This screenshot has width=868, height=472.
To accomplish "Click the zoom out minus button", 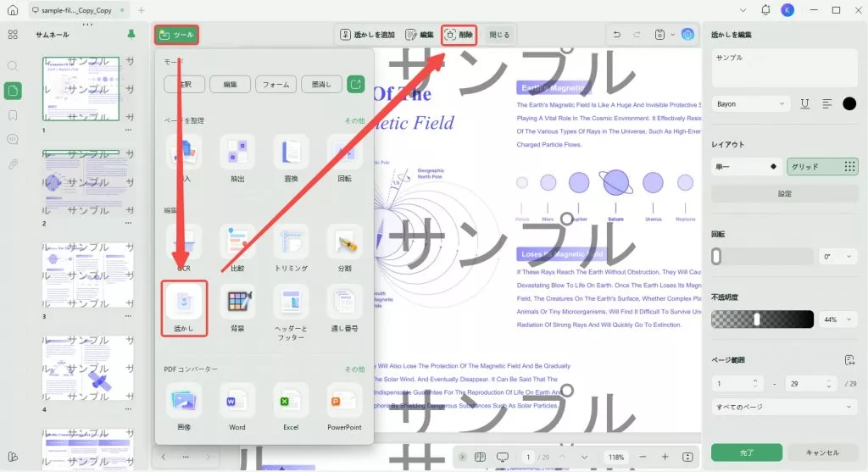I will point(643,457).
